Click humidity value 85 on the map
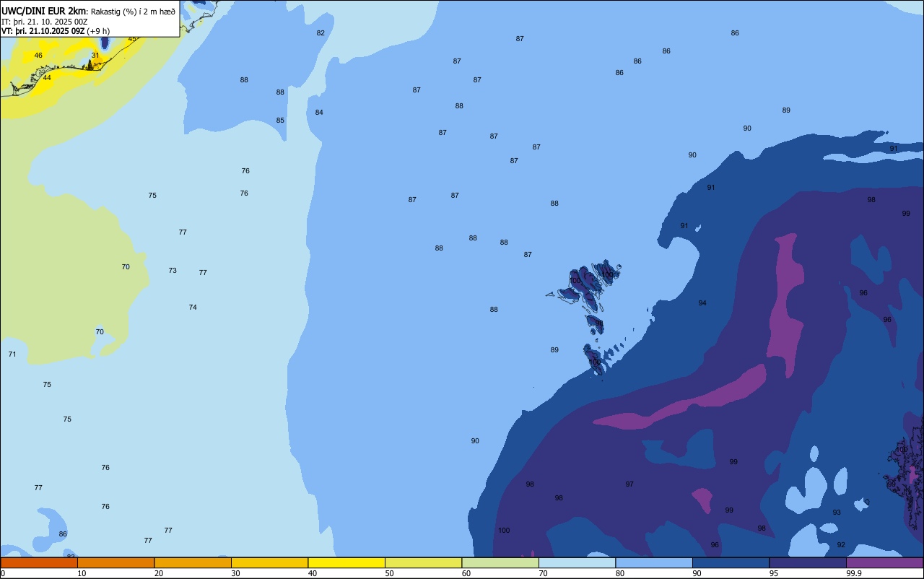Viewport: 924px width, 579px height. pyautogui.click(x=280, y=121)
